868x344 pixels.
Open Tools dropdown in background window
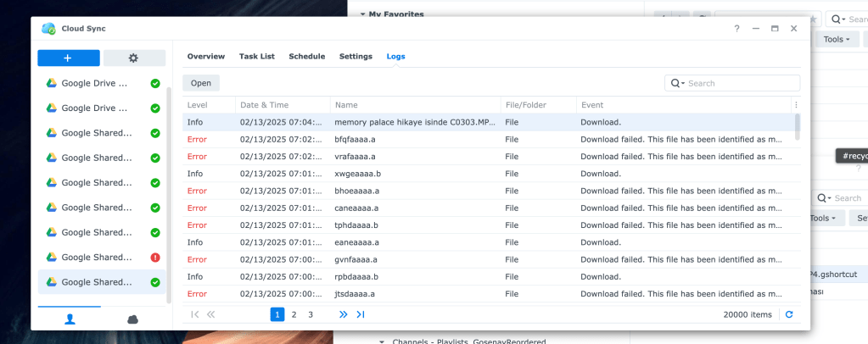pos(837,39)
